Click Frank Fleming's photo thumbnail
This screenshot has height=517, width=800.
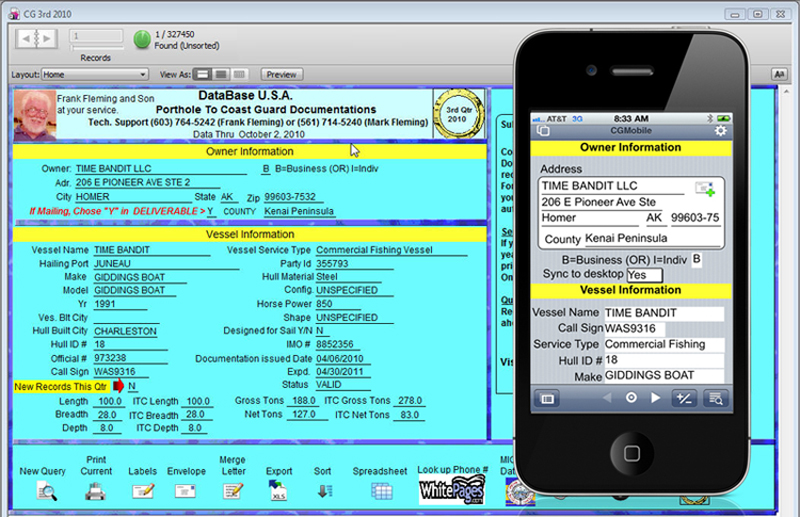(35, 115)
